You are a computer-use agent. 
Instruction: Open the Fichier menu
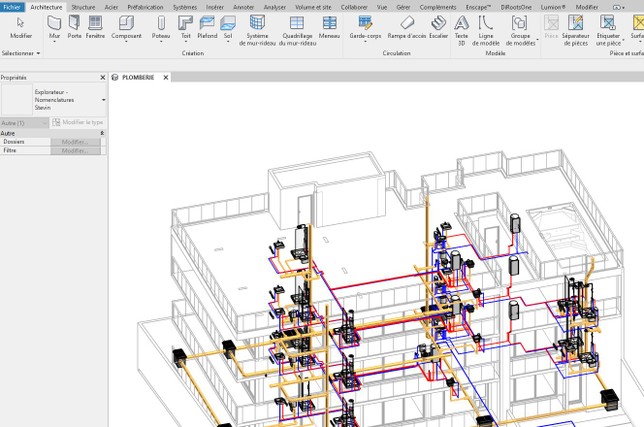pyautogui.click(x=12, y=6)
